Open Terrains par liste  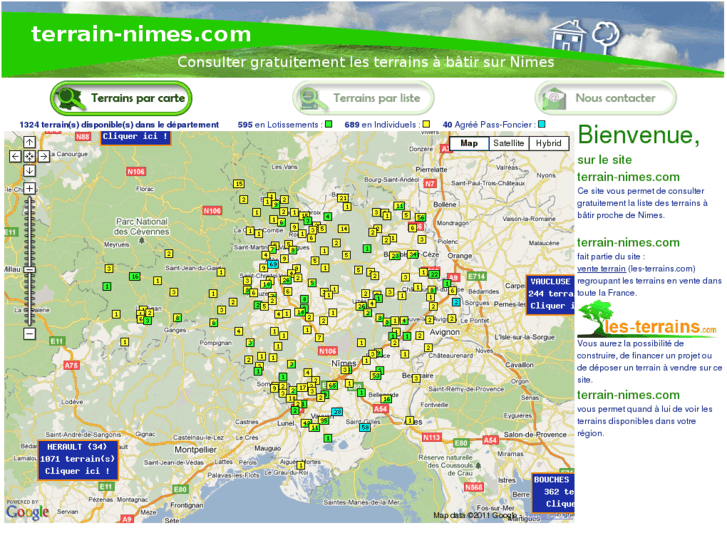tap(363, 98)
